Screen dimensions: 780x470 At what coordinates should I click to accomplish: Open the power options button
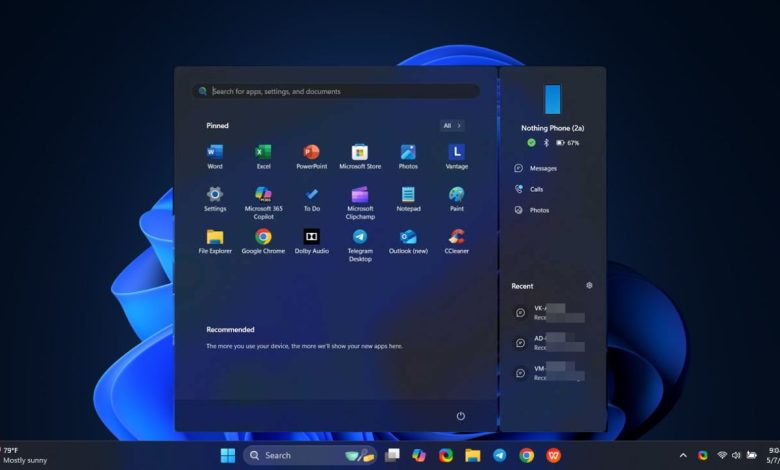[461, 416]
